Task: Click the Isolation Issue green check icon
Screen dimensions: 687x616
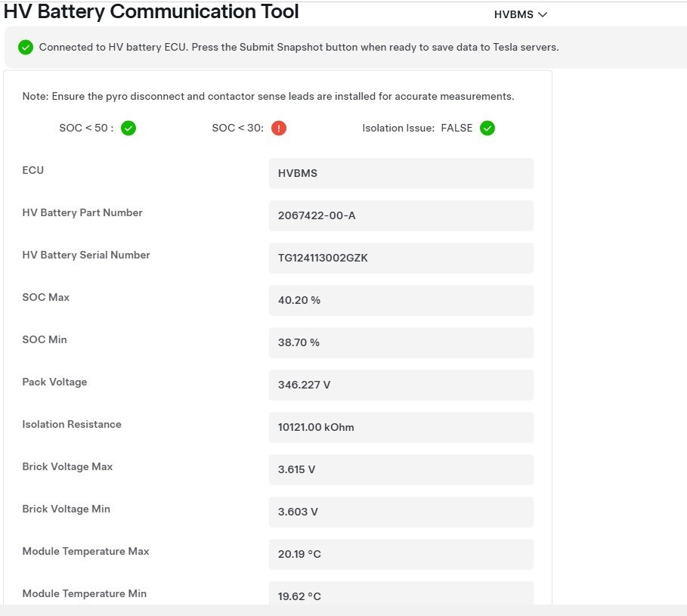Action: point(487,128)
